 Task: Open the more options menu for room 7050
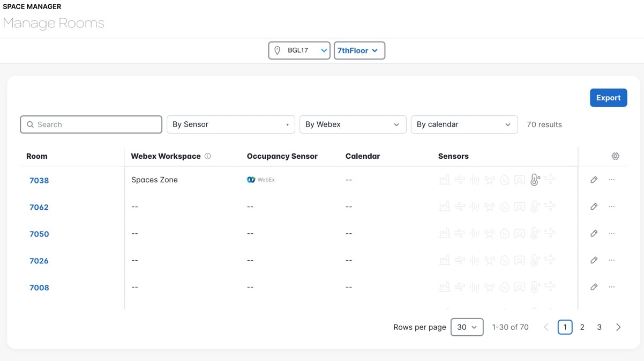click(612, 233)
